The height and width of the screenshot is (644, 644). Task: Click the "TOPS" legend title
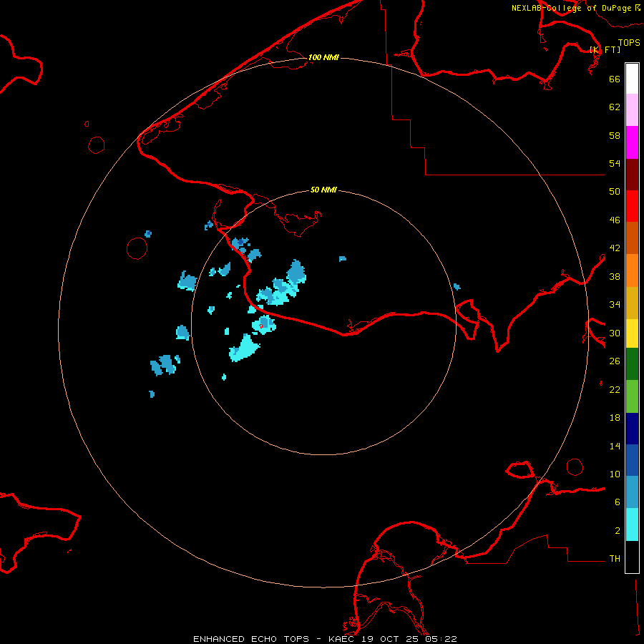click(629, 42)
